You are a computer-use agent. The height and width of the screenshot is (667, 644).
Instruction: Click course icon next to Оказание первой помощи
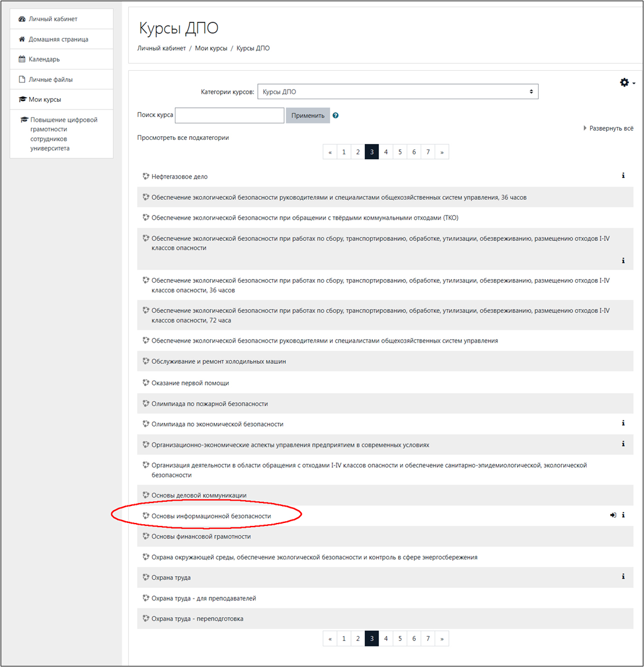pos(146,383)
